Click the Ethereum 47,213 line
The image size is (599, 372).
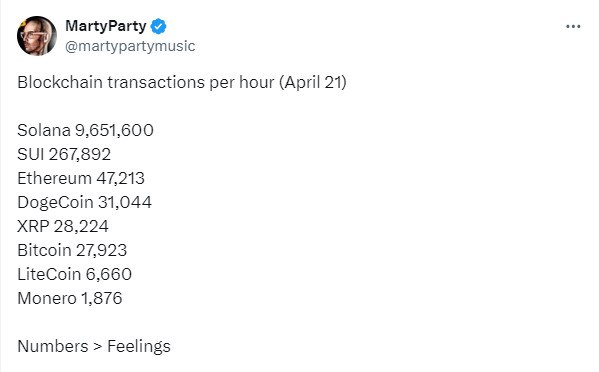coord(81,178)
